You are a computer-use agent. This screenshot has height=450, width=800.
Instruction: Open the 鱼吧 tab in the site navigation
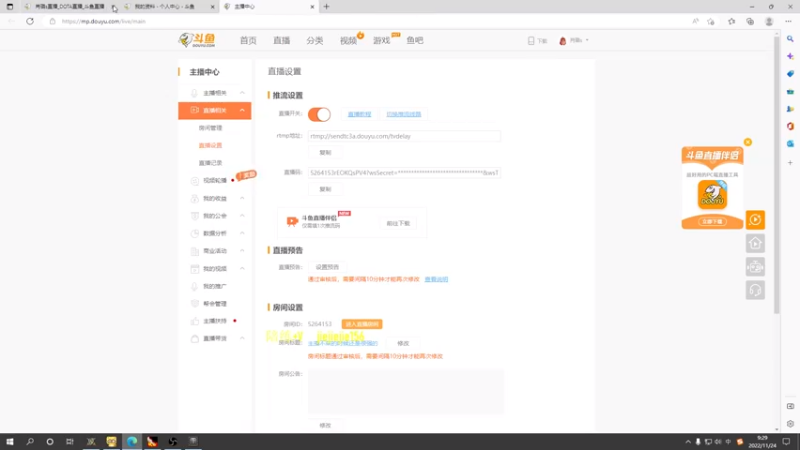(x=415, y=40)
